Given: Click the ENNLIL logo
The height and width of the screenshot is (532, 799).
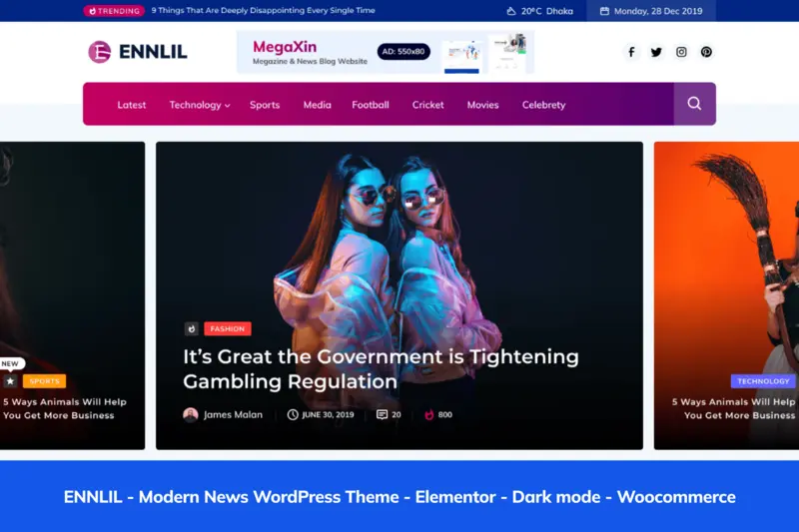Looking at the screenshot, I should (x=137, y=52).
